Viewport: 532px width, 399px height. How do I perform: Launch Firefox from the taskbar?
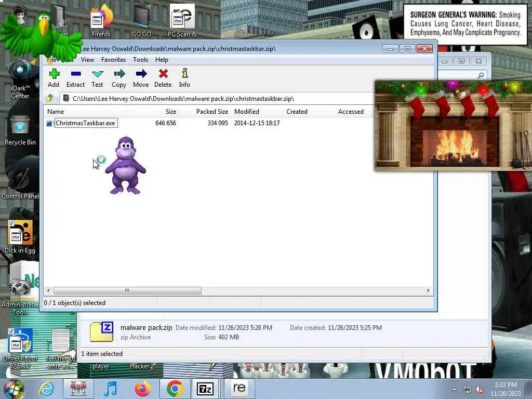(x=142, y=389)
